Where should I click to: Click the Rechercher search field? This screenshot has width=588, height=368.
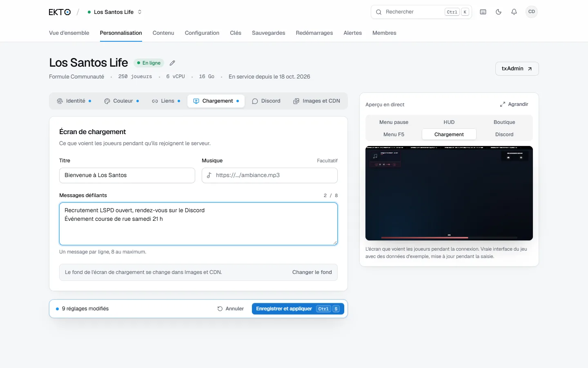(421, 12)
